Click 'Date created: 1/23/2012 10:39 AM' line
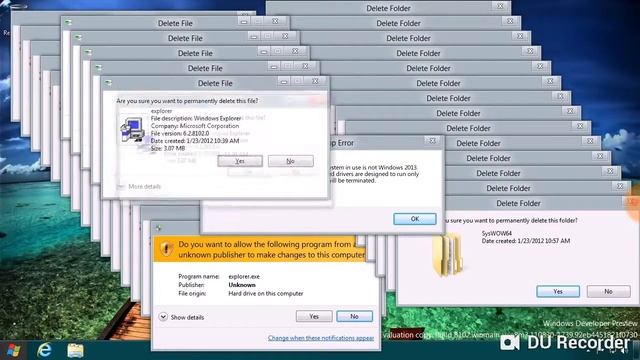640x360 pixels. (195, 140)
